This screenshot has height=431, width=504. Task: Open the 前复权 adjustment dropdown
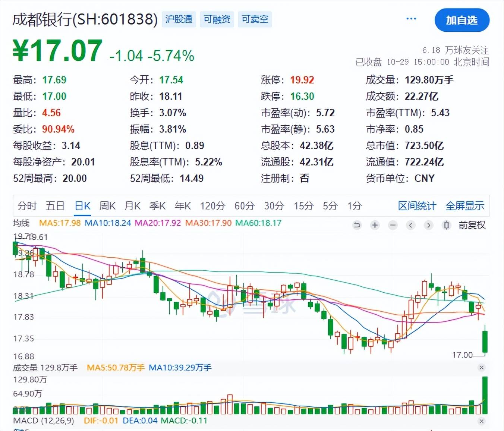pos(472,225)
